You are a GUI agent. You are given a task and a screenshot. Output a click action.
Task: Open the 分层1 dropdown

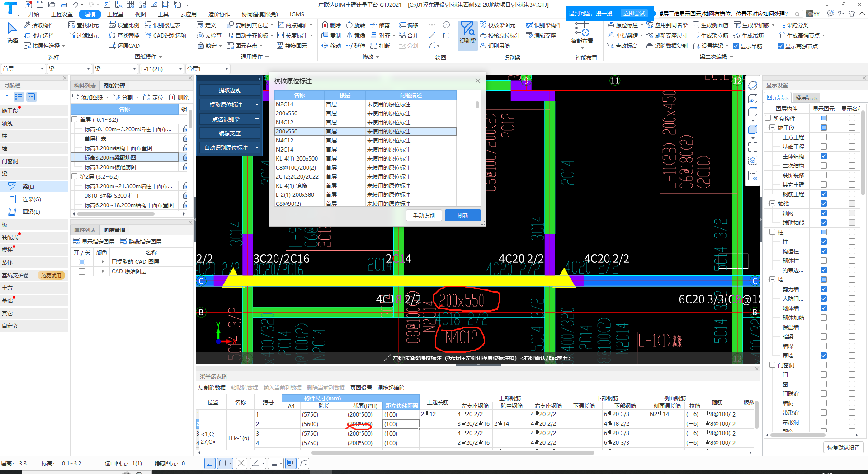(x=208, y=69)
